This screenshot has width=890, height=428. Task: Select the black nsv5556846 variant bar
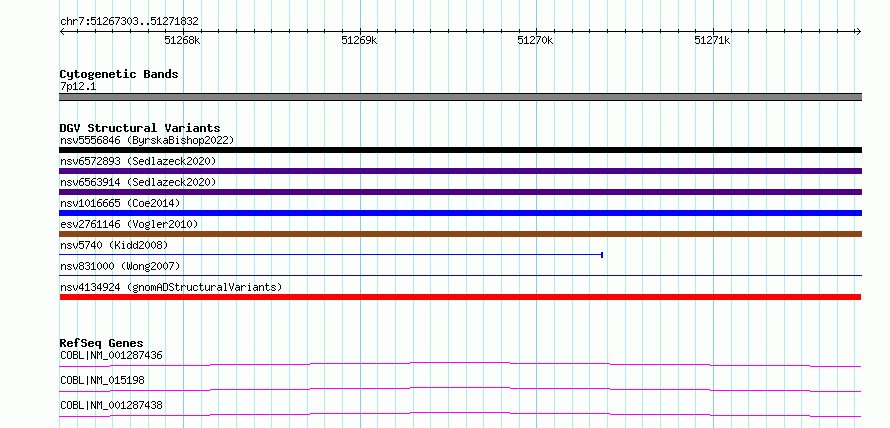tap(460, 150)
